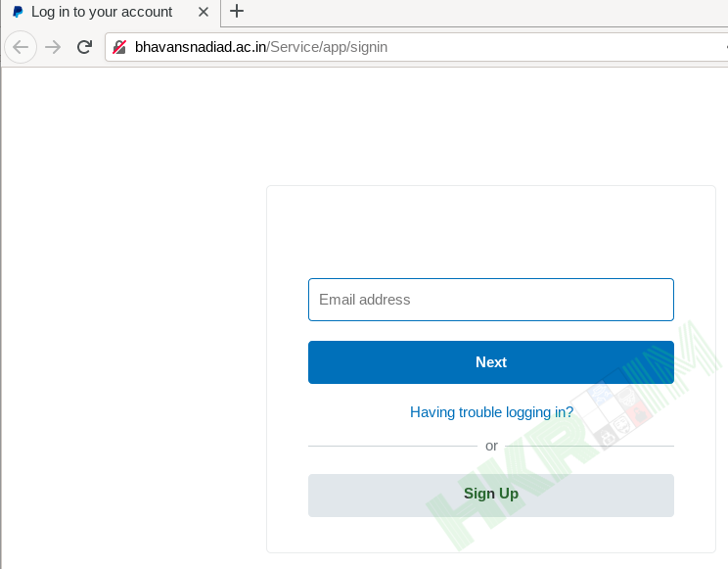Reload the page with the refresh icon
This screenshot has height=569, width=728.
(x=84, y=47)
